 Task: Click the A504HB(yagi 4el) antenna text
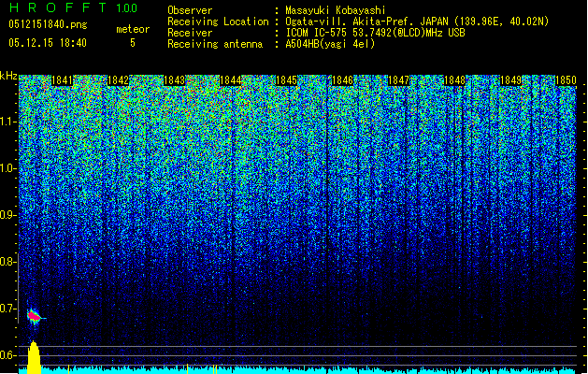click(x=330, y=44)
